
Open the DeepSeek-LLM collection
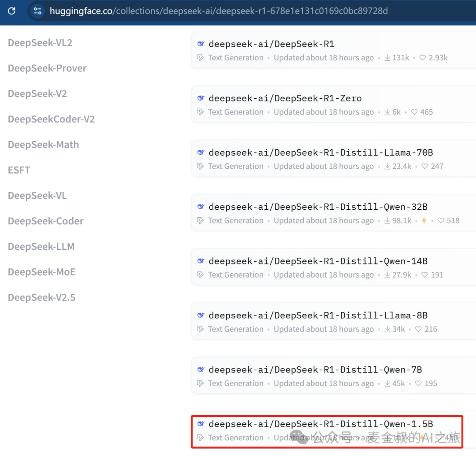pyautogui.click(x=41, y=247)
